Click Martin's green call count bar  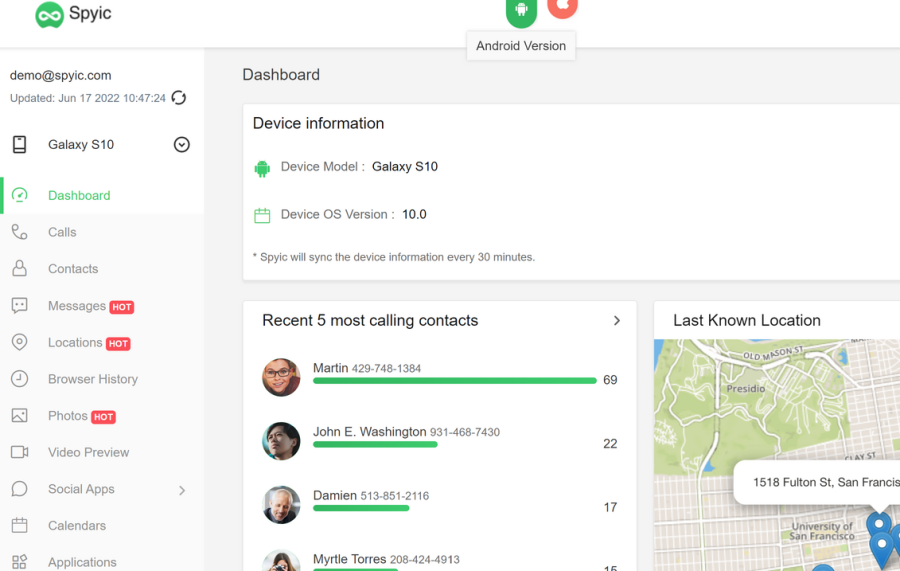point(455,381)
